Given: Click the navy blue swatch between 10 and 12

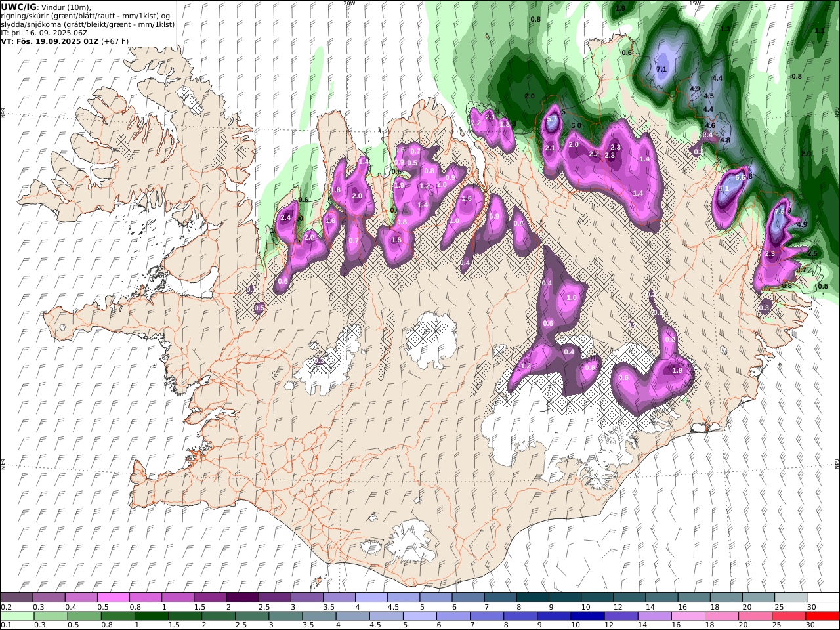Looking at the screenshot, I should [587, 616].
